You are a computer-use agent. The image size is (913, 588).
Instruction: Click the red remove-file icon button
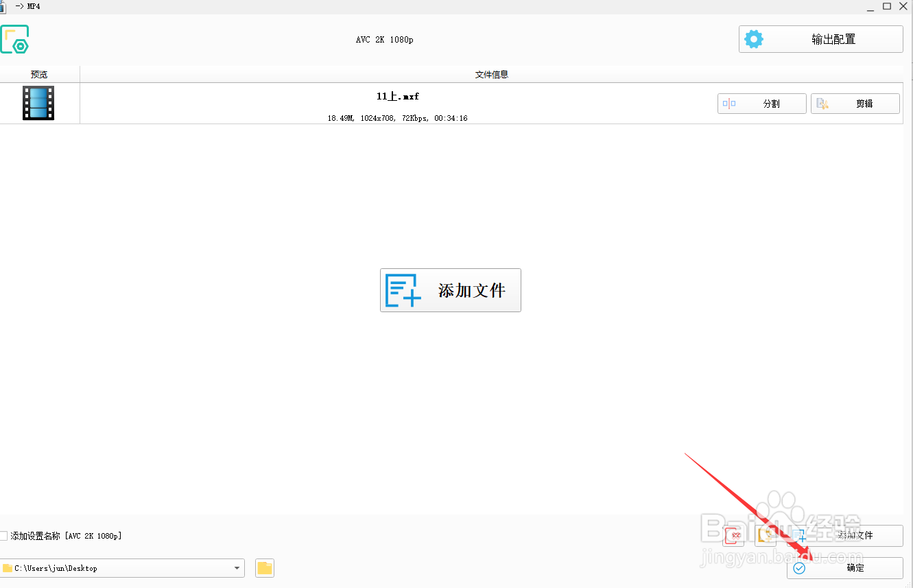[x=733, y=535]
